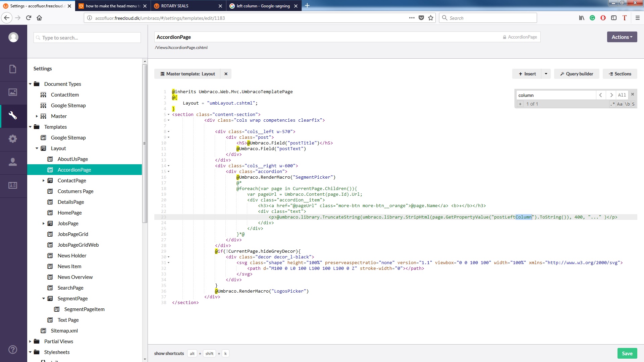
Task: Select the AboutUsPage template
Action: point(73,159)
